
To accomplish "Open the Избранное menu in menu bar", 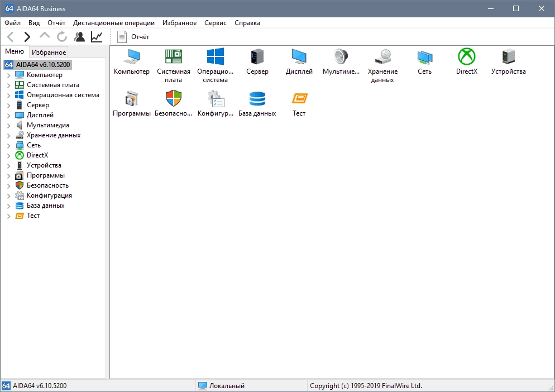I will coord(179,23).
